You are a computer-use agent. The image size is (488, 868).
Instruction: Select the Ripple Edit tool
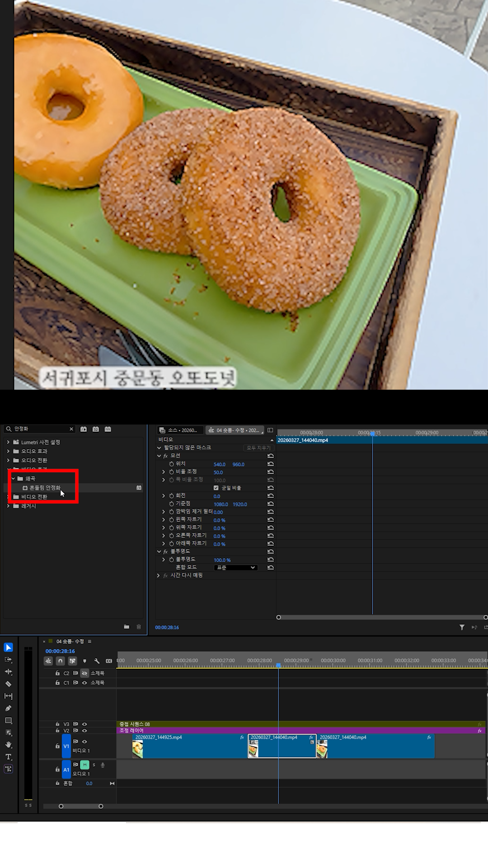8,672
